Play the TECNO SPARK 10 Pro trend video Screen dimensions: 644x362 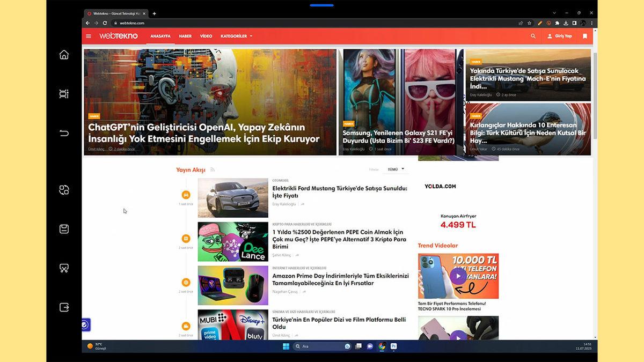click(x=458, y=276)
